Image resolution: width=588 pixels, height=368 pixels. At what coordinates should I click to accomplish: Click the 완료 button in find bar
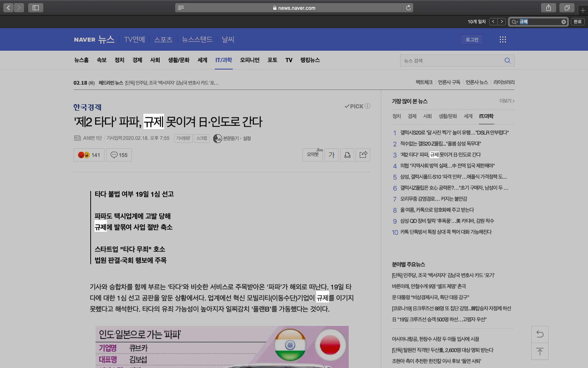coord(577,22)
